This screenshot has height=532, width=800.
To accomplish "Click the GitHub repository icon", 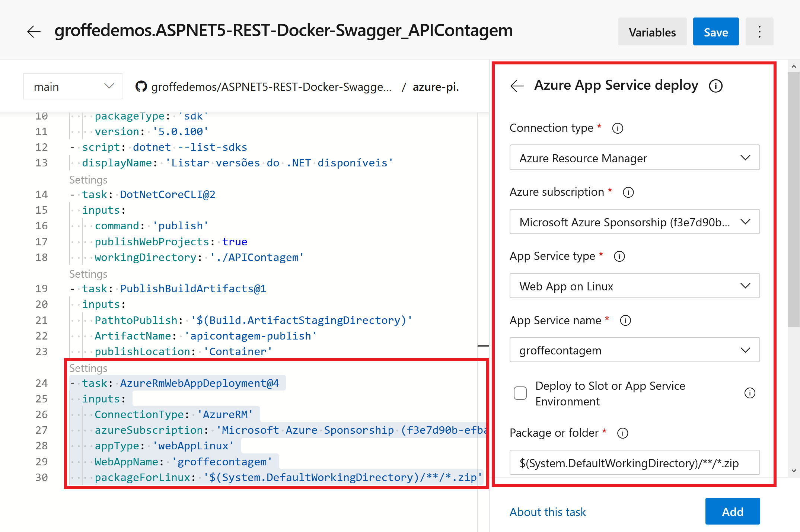I will click(x=141, y=86).
